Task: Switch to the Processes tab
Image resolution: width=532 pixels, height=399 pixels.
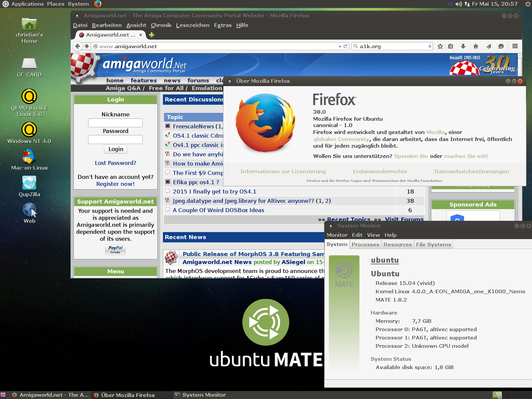Action: 365,245
